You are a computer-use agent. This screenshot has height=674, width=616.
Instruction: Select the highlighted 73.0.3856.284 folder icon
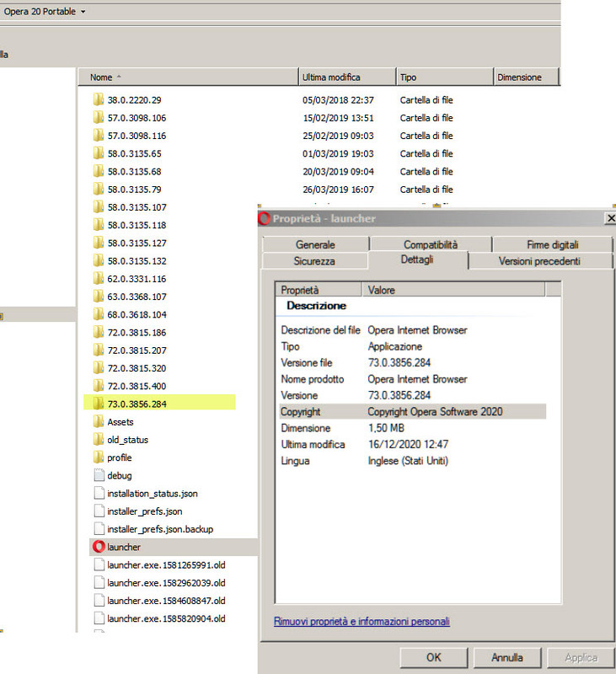tap(99, 404)
